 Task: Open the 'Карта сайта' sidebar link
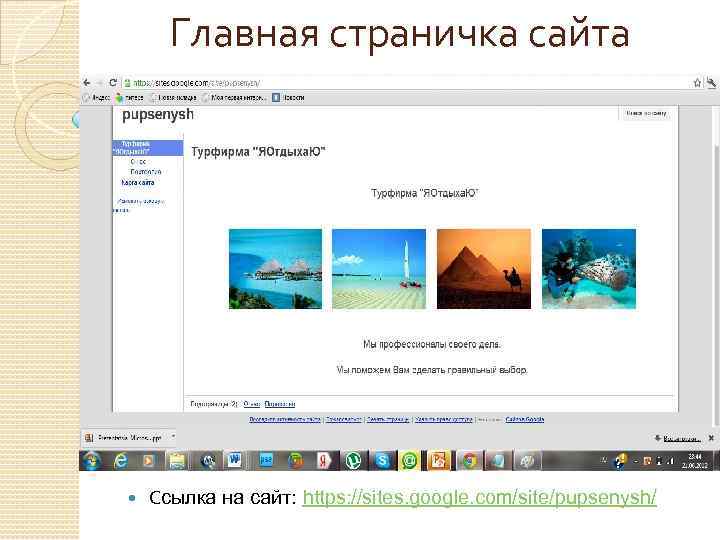click(x=138, y=182)
